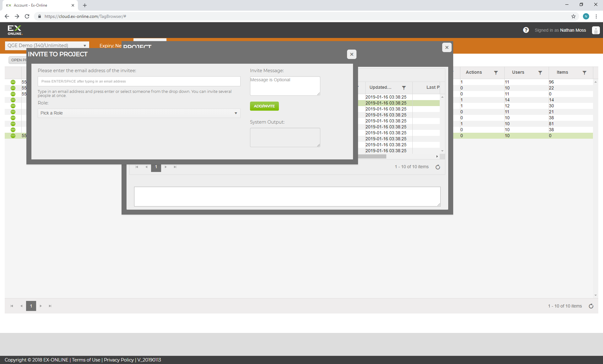
Task: Click the horizontal scrollbar of the project grid
Action: [372, 156]
